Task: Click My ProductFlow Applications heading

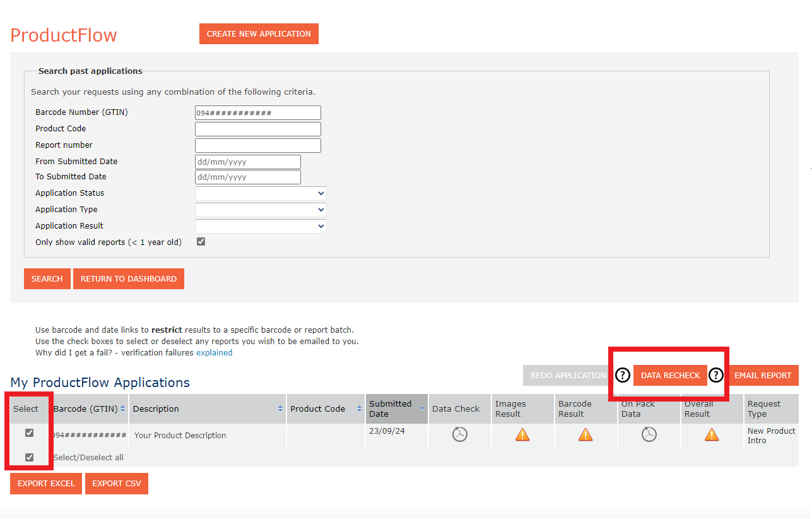Action: pyautogui.click(x=100, y=383)
